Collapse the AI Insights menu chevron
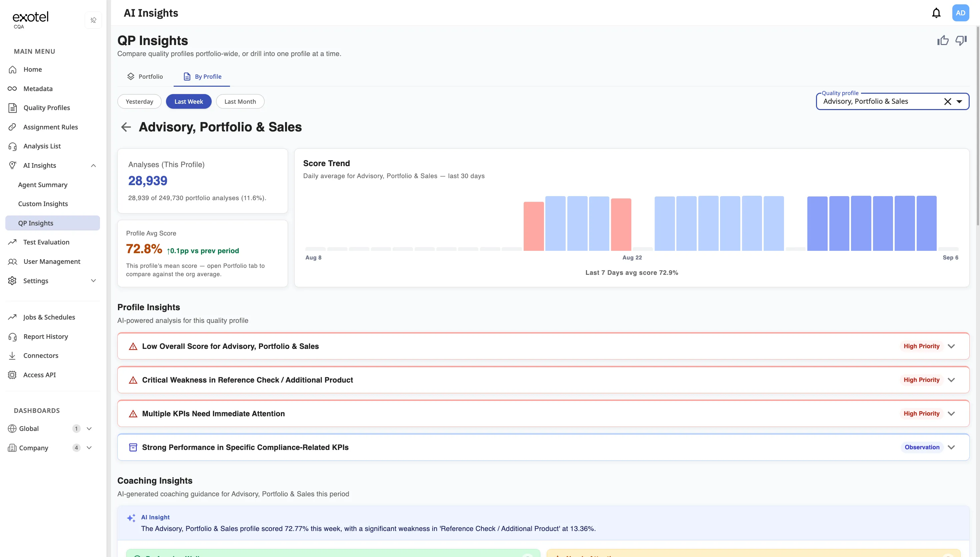Image resolution: width=980 pixels, height=557 pixels. pyautogui.click(x=93, y=166)
